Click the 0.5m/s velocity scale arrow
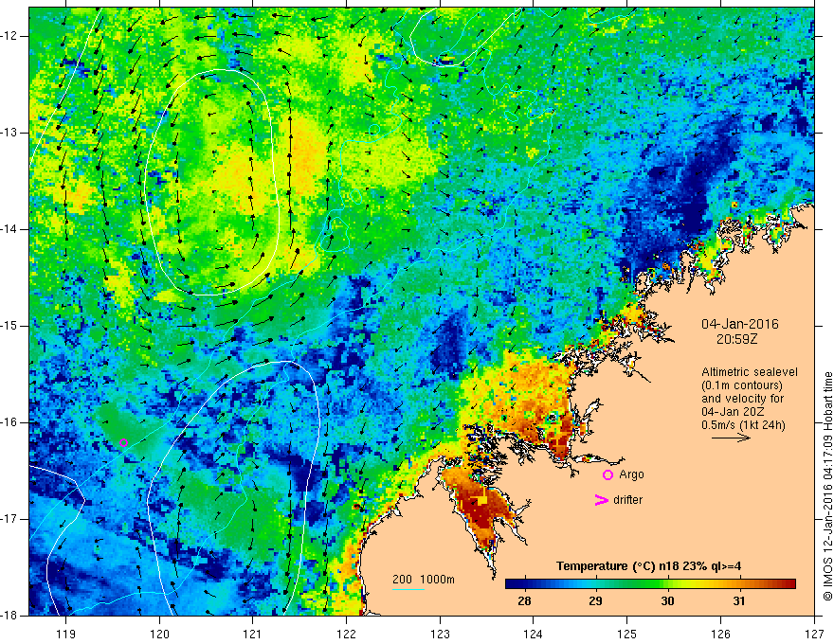The width and height of the screenshot is (834, 644). [731, 438]
